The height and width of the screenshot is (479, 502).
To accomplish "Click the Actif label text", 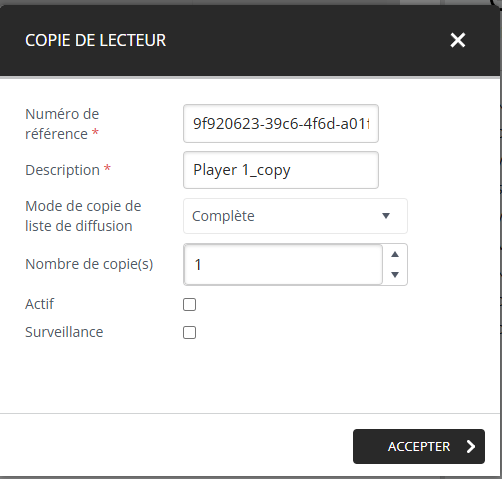I will 39,304.
